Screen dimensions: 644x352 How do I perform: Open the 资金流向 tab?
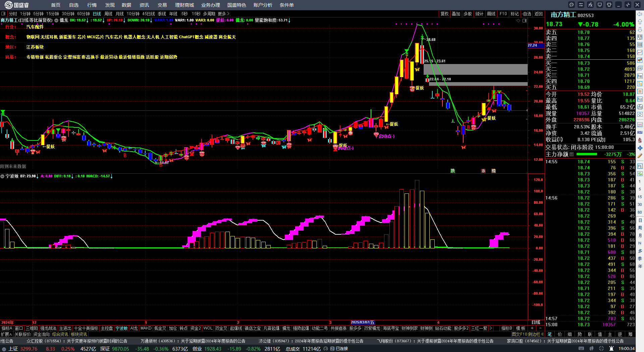pos(42,334)
